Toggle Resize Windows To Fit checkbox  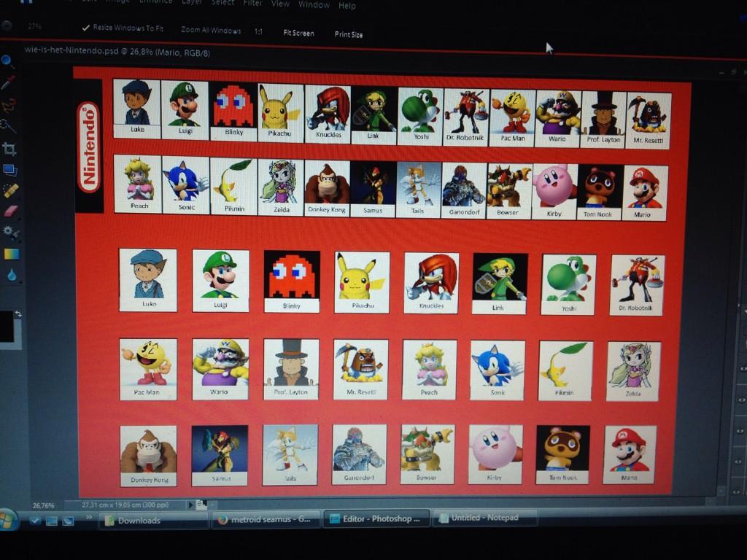point(123,28)
